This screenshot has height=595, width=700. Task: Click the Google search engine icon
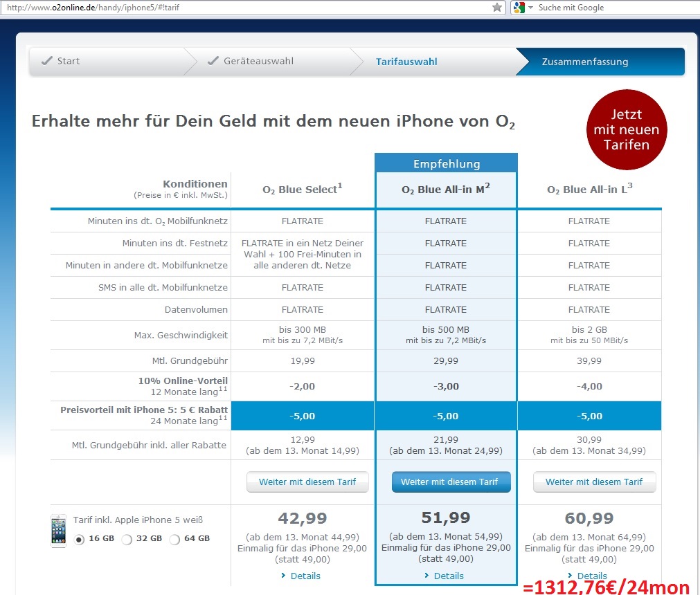click(519, 7)
